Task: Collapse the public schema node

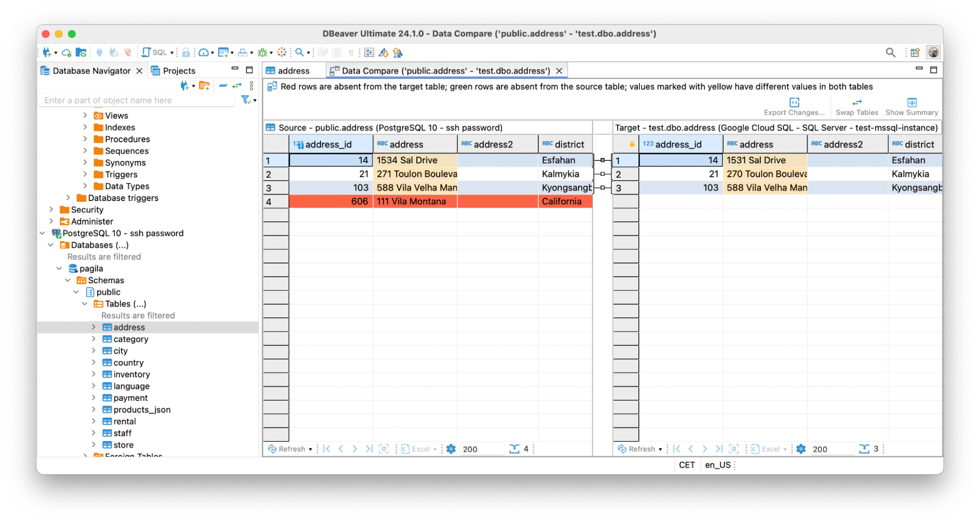Action: [76, 292]
